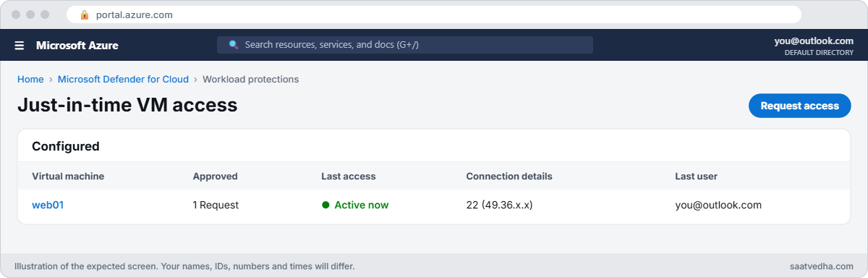Click the 1 Request cell

pyautogui.click(x=216, y=205)
